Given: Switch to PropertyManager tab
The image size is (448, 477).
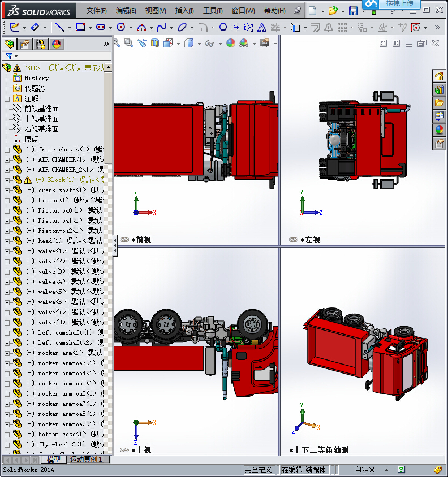Looking at the screenshot, I should (x=25, y=45).
